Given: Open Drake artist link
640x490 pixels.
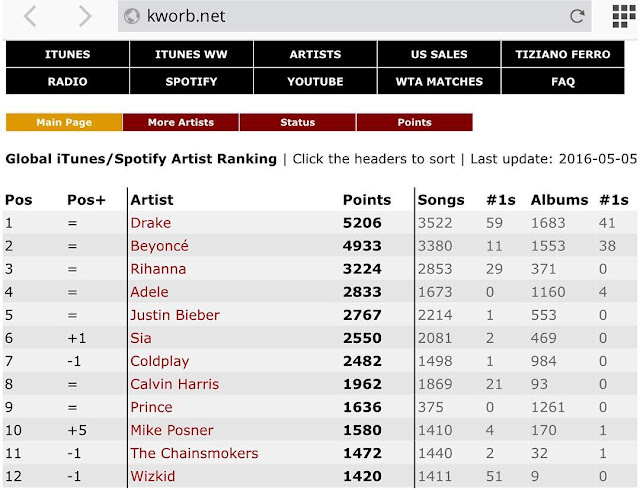Looking at the screenshot, I should (150, 223).
